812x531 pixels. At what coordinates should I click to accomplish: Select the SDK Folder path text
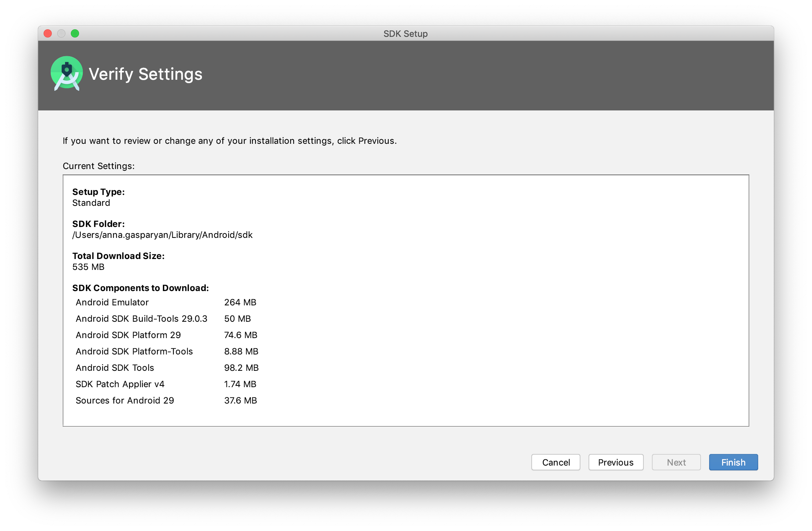coord(162,234)
